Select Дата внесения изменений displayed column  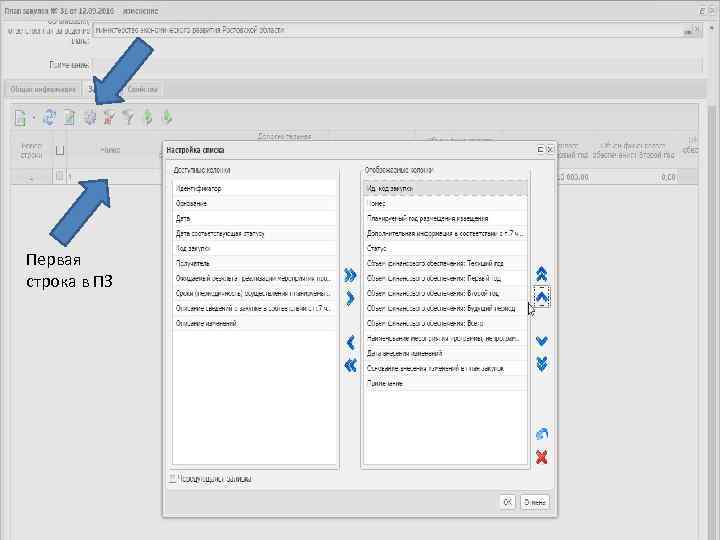[x=445, y=353]
